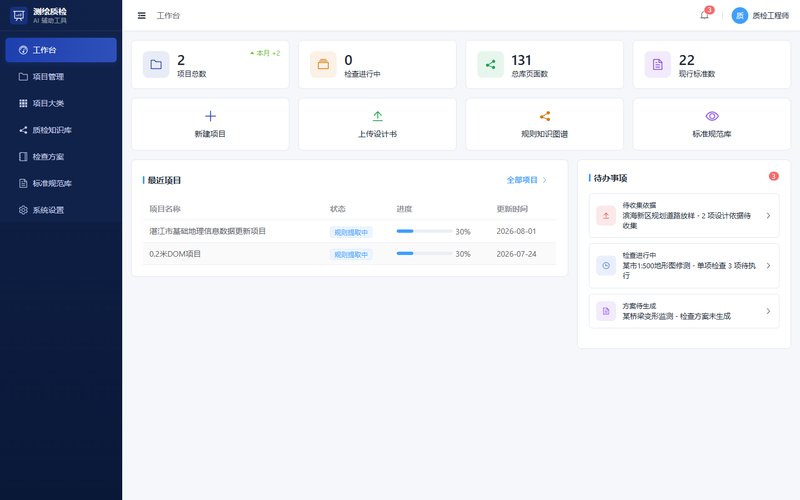Viewport: 800px width, 500px height.
Task: Click the orange graph icon for 规则知识图谱
Action: pyautogui.click(x=545, y=116)
